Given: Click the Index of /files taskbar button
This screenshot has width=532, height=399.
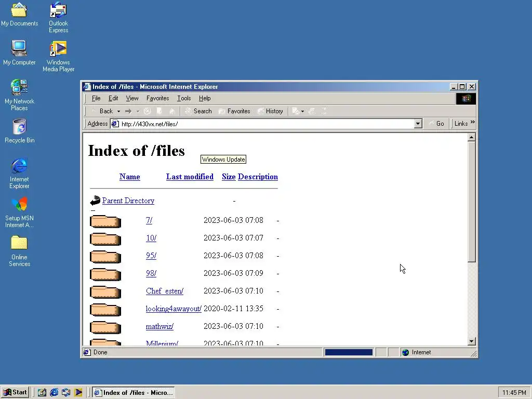Looking at the screenshot, I should [134, 393].
